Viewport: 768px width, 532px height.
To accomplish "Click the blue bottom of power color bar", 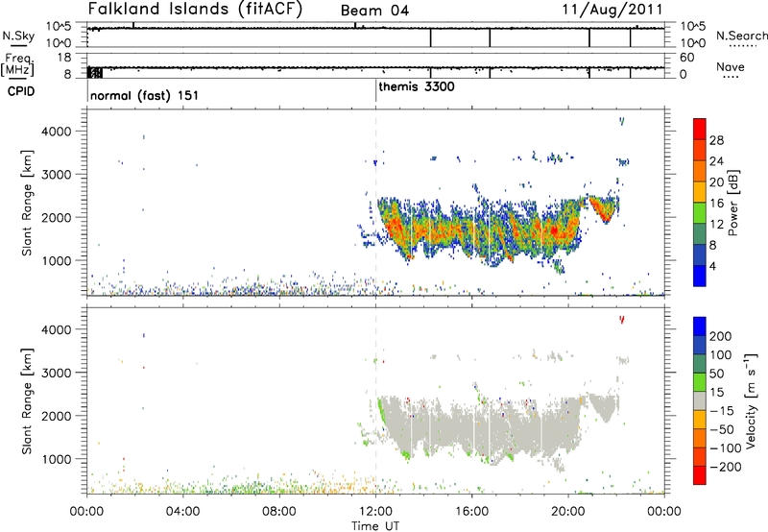I will pos(700,276).
